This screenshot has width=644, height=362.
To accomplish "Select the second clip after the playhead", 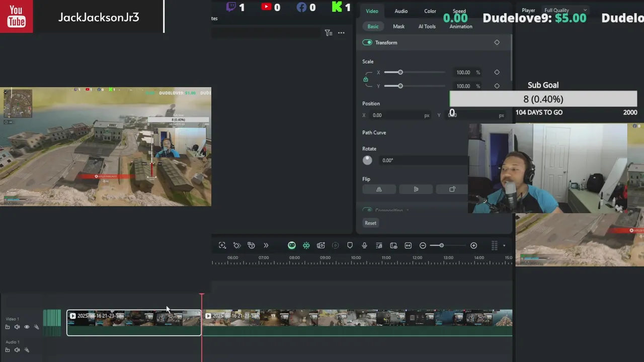I will [x=358, y=322].
